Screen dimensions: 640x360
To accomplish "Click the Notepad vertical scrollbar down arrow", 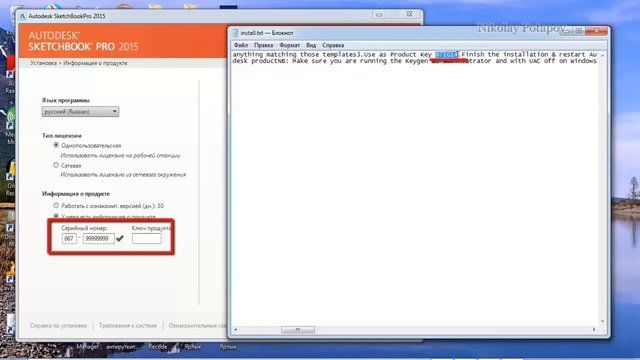I will pyautogui.click(x=602, y=322).
